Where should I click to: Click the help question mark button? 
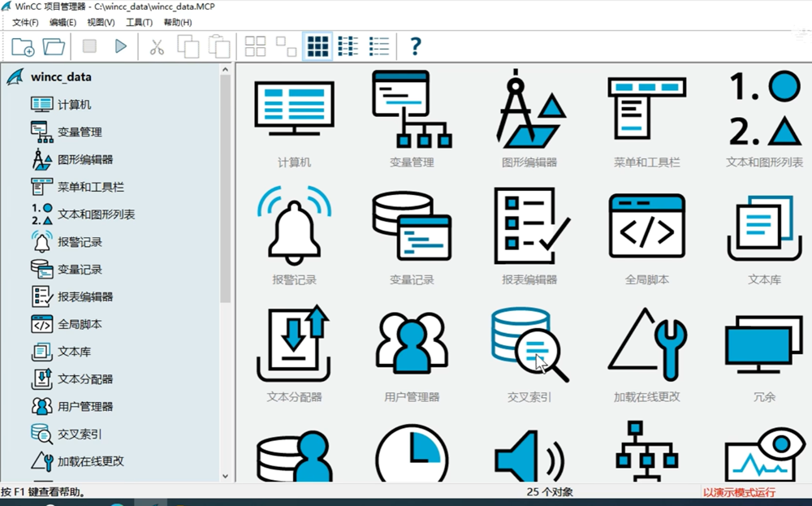tap(416, 46)
